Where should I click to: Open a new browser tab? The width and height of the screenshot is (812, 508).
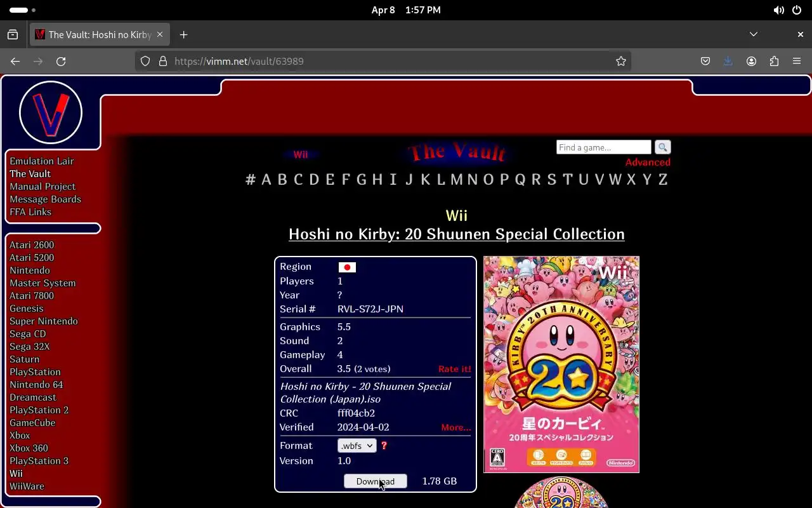click(x=183, y=34)
